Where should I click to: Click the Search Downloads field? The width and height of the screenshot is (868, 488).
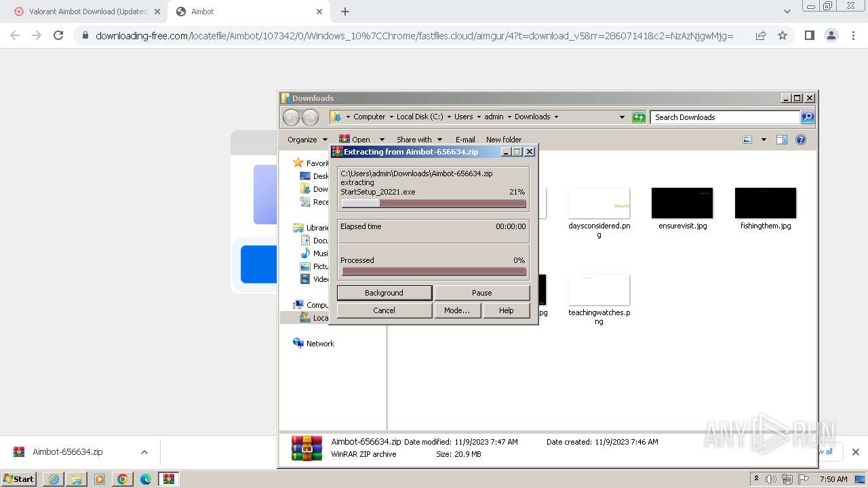[x=725, y=117]
